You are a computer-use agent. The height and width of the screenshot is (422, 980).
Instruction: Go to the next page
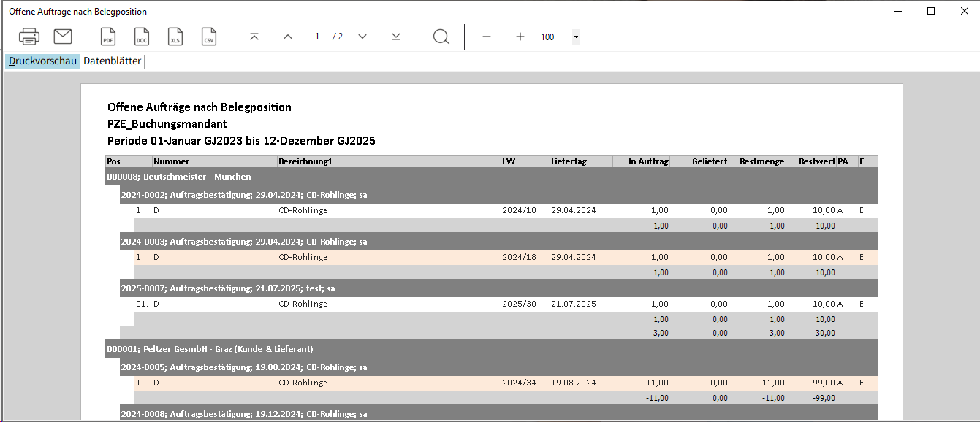(362, 37)
